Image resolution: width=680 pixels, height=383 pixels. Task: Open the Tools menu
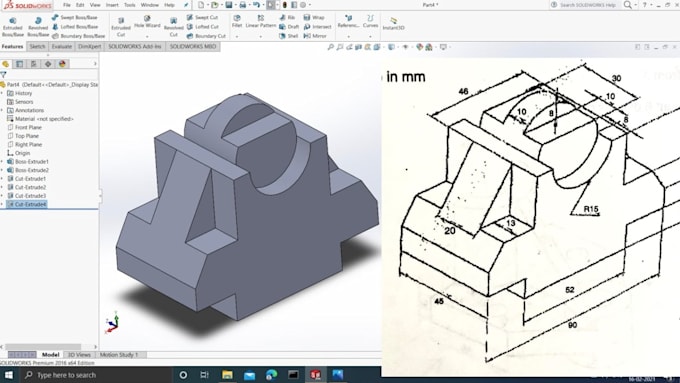[130, 5]
